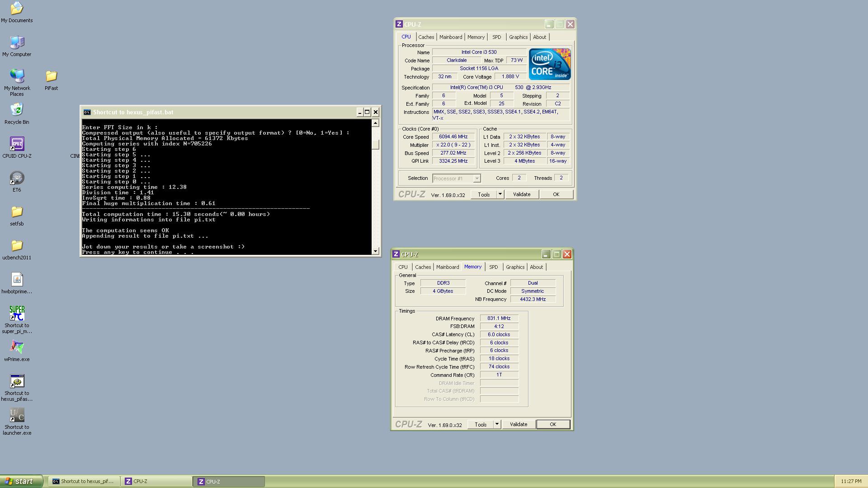868x488 pixels.
Task: Switch to Graphics tab in lower CPU-Z
Action: [515, 267]
